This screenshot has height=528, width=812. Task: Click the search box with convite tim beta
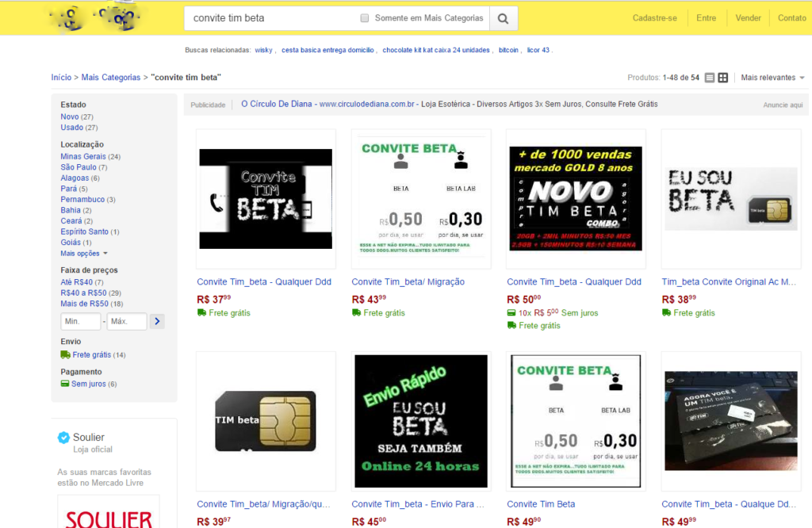tap(272, 18)
